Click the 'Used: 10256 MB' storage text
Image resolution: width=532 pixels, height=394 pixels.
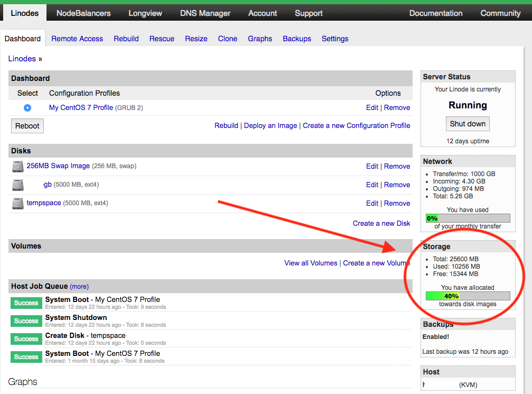[456, 267]
